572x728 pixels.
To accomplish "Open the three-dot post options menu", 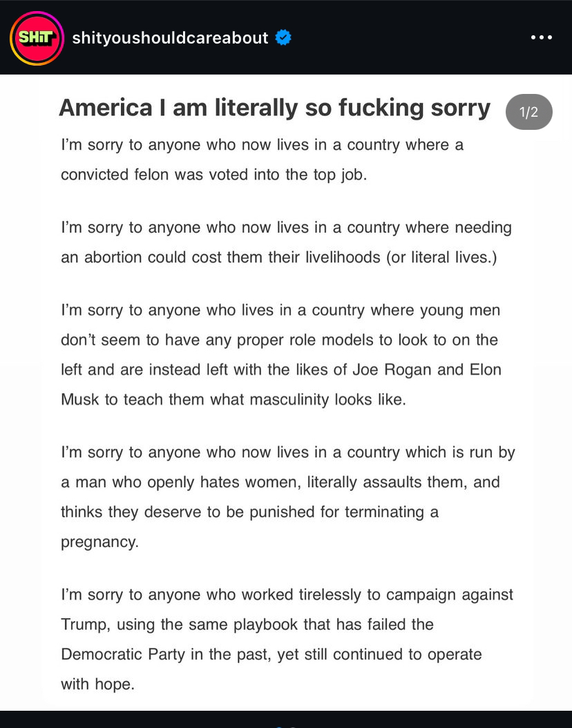I will pos(542,38).
